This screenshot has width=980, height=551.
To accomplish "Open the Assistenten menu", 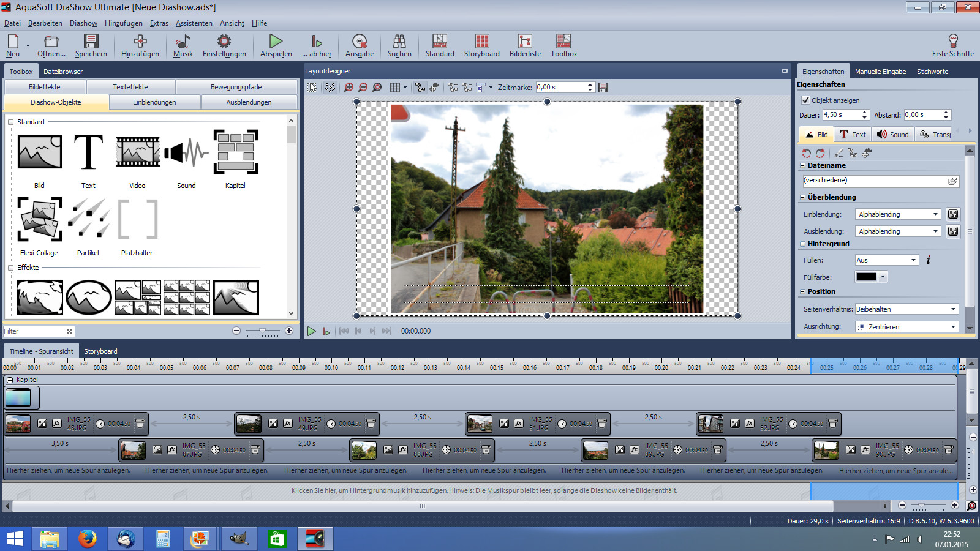I will pos(194,23).
